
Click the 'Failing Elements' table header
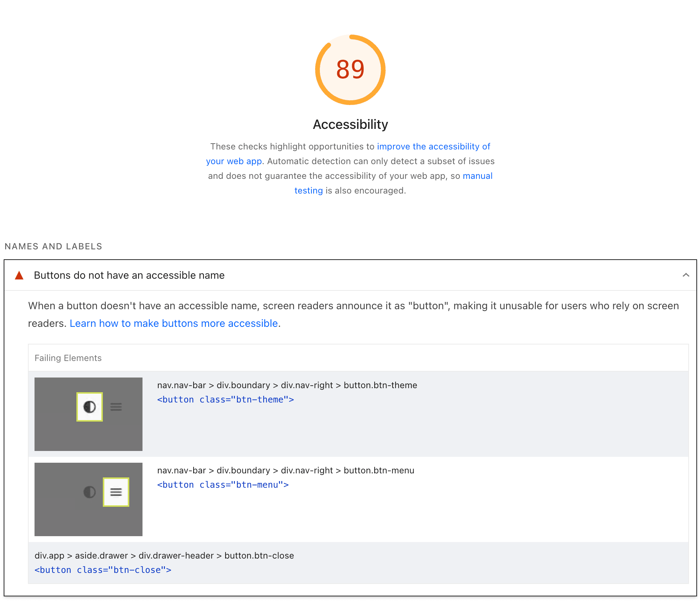point(68,358)
